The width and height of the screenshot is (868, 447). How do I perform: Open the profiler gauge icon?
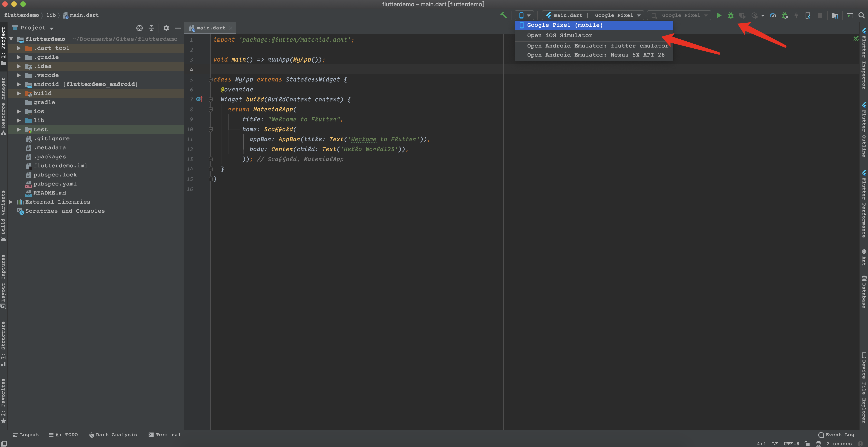pos(773,15)
